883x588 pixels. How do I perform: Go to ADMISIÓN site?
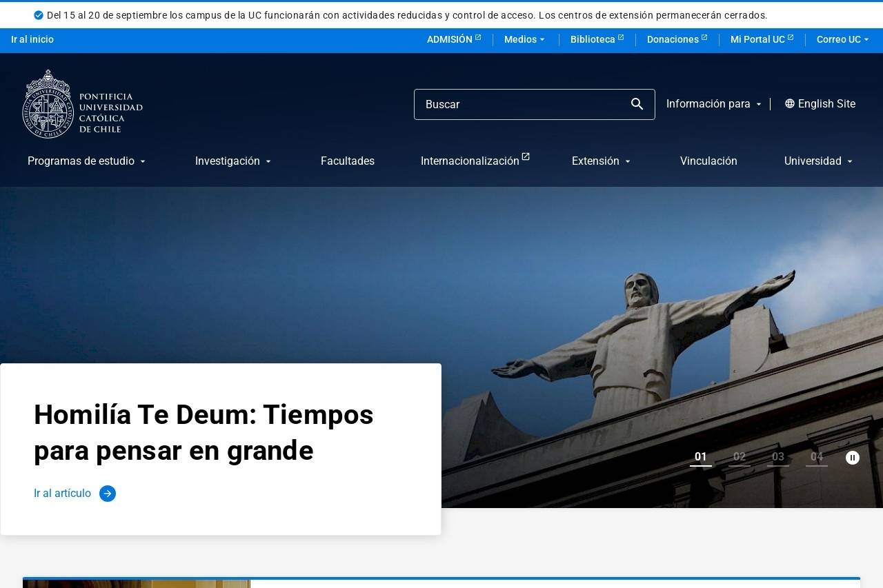coord(450,39)
